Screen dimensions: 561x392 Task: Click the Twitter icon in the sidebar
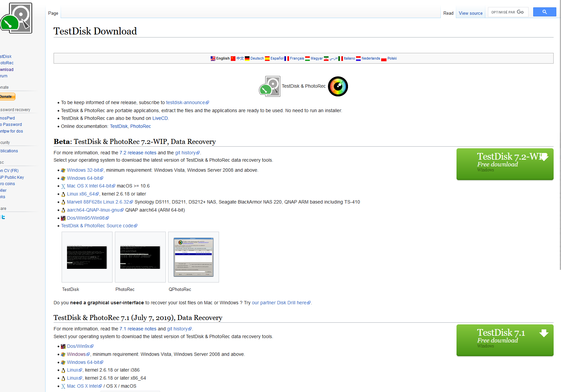[3, 217]
